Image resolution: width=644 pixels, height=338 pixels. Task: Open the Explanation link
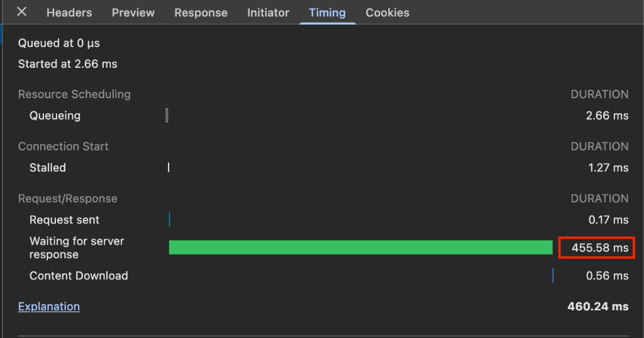[49, 307]
